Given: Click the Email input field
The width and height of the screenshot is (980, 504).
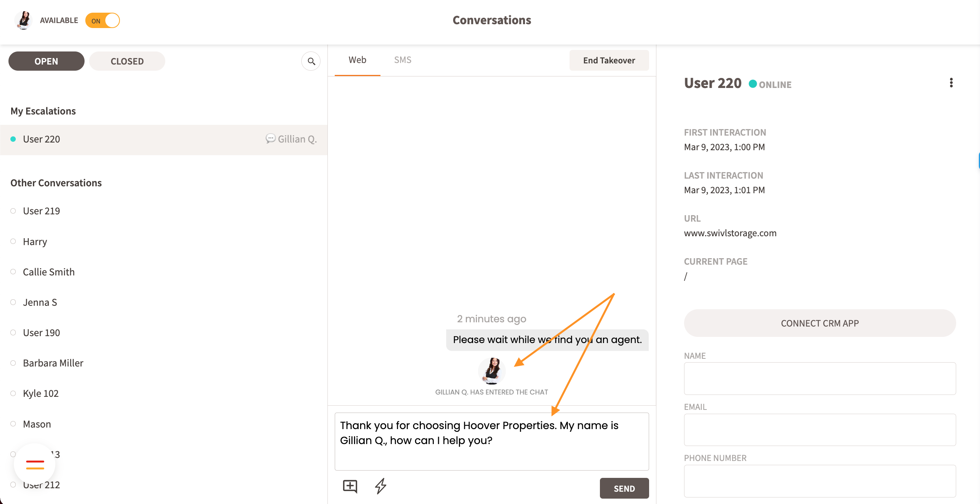Looking at the screenshot, I should (x=819, y=430).
